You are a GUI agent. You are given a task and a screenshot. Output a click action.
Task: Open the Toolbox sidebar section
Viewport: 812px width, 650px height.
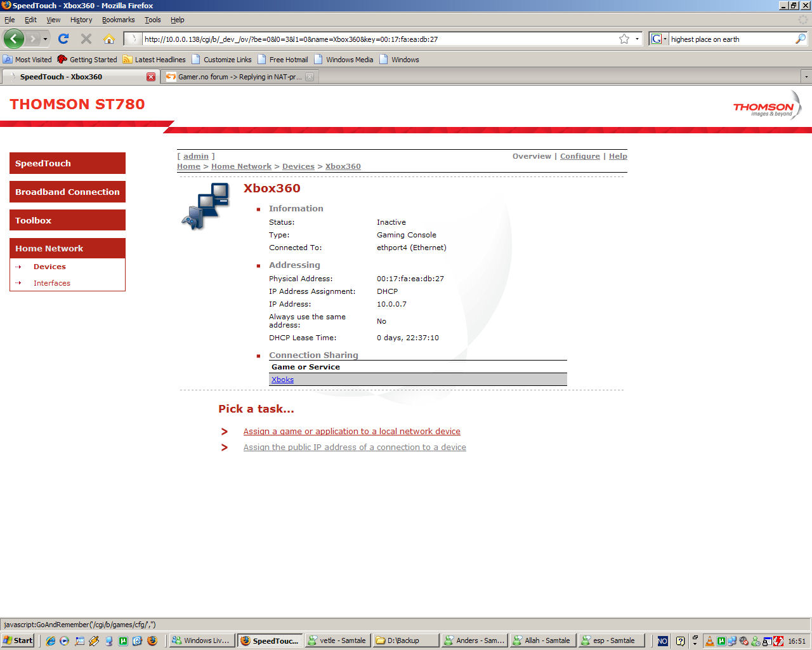coord(67,220)
